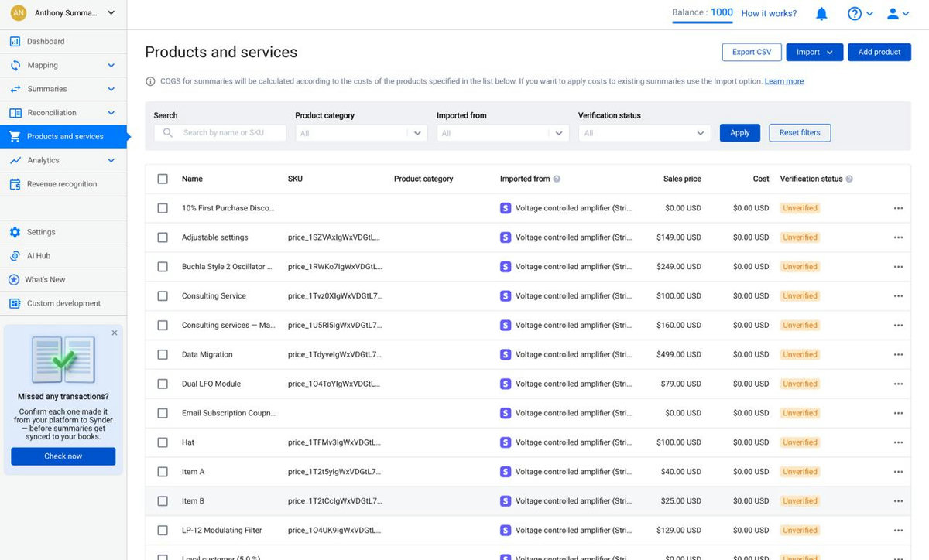Screen dimensions: 929x560
Task: Click the Reset filters button
Action: pos(800,133)
